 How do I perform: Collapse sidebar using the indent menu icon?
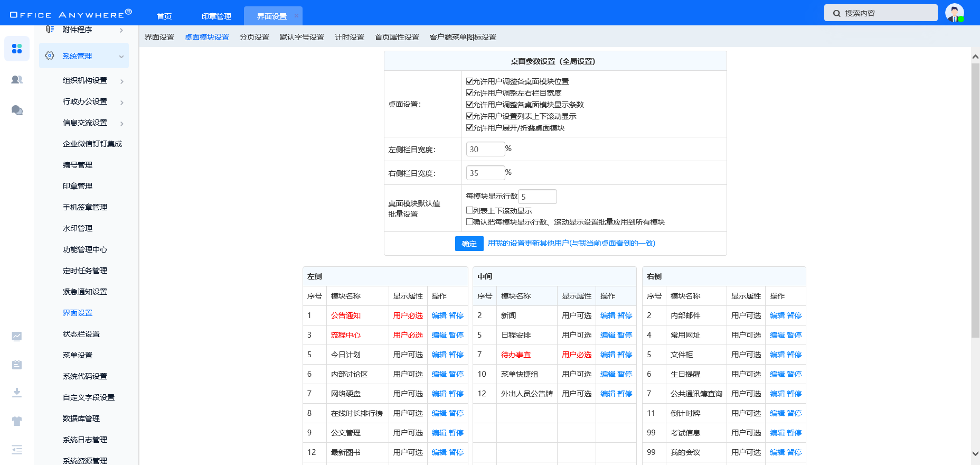point(17,450)
